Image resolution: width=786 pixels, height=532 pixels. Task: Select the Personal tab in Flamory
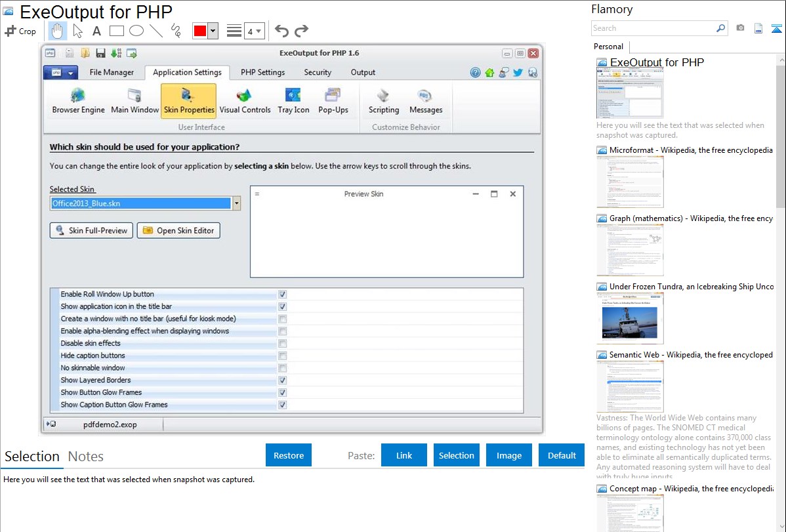coord(609,47)
